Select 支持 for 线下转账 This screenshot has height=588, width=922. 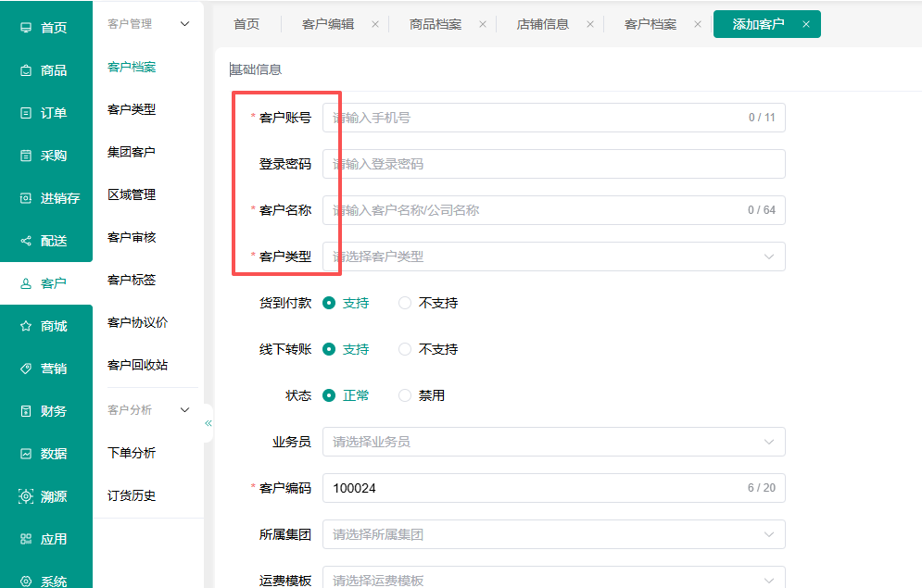point(329,349)
